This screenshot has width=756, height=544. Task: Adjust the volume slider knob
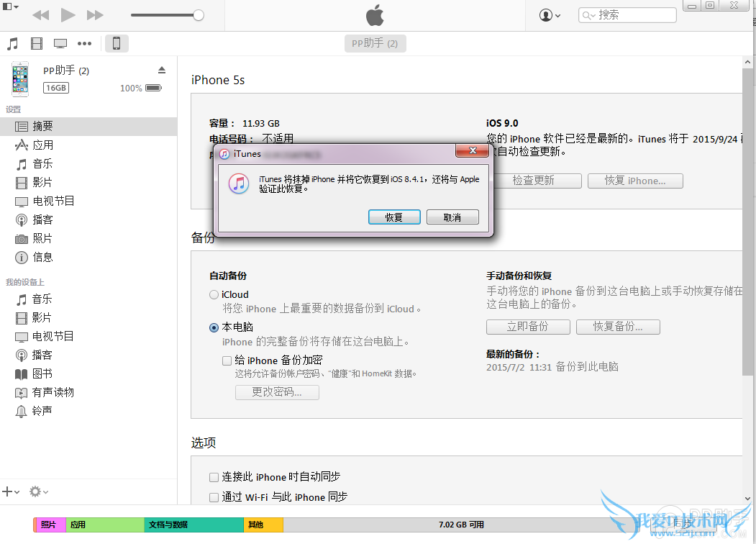[x=199, y=15]
